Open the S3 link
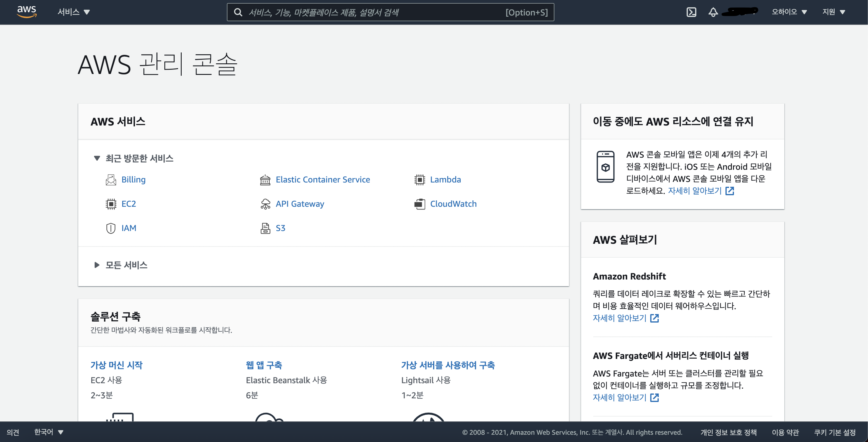 (280, 228)
